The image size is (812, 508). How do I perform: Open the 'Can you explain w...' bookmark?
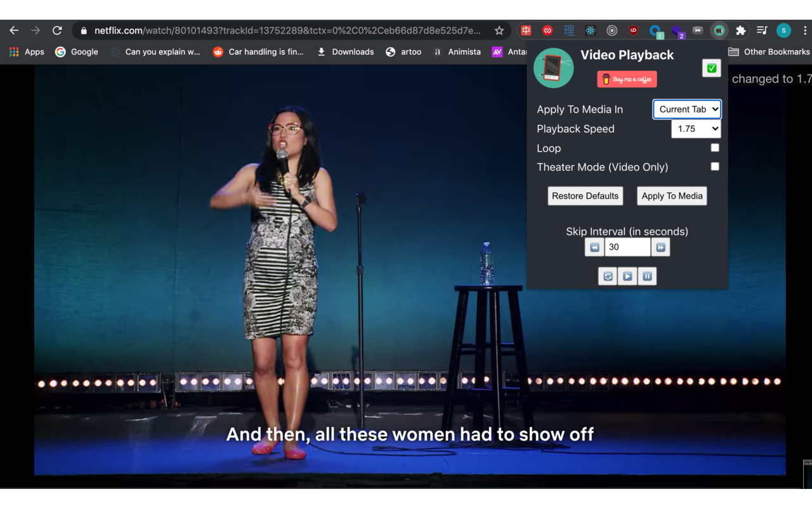click(155, 51)
